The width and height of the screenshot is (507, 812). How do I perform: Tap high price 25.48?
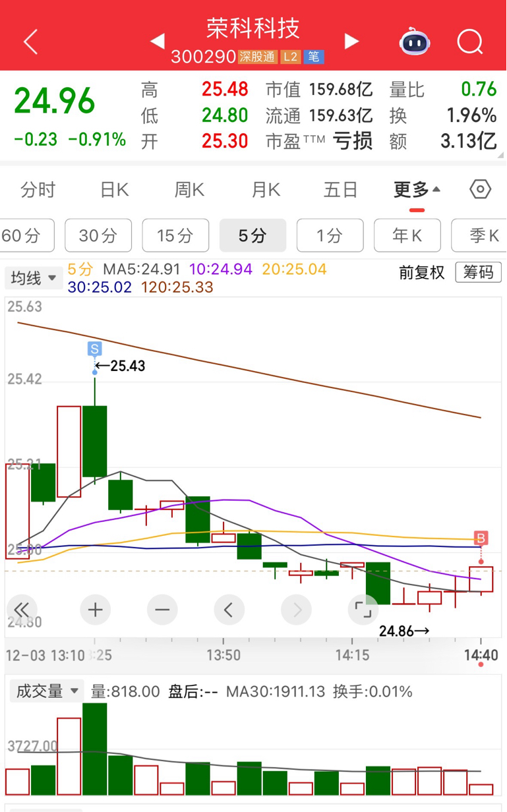tap(225, 90)
